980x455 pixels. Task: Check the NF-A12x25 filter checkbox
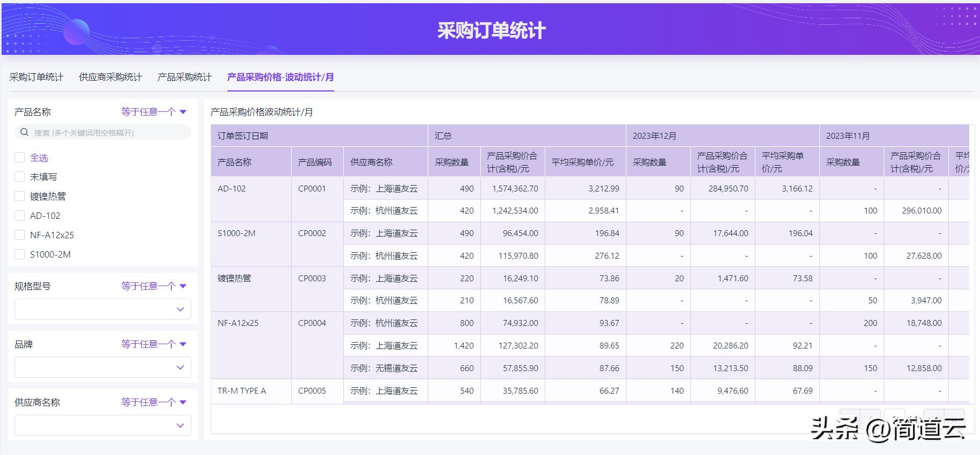20,235
